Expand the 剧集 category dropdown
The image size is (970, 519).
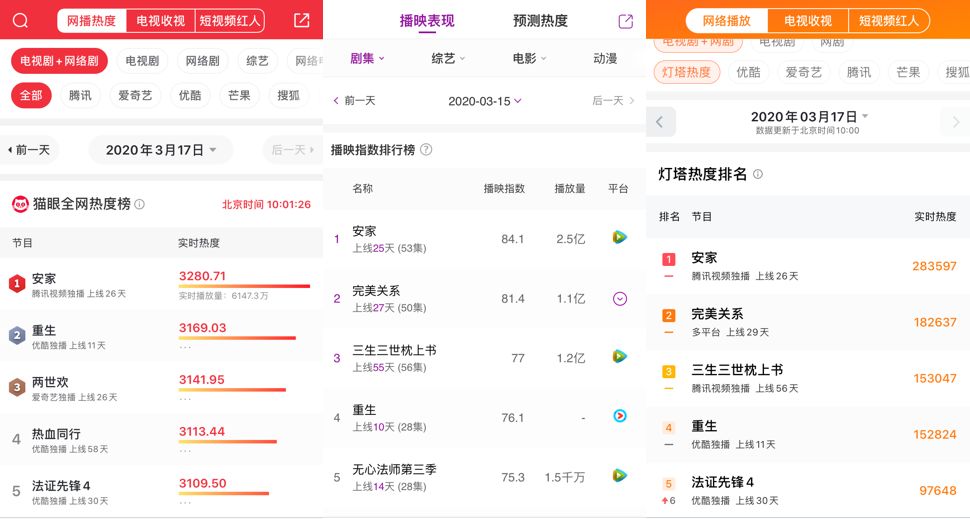367,59
